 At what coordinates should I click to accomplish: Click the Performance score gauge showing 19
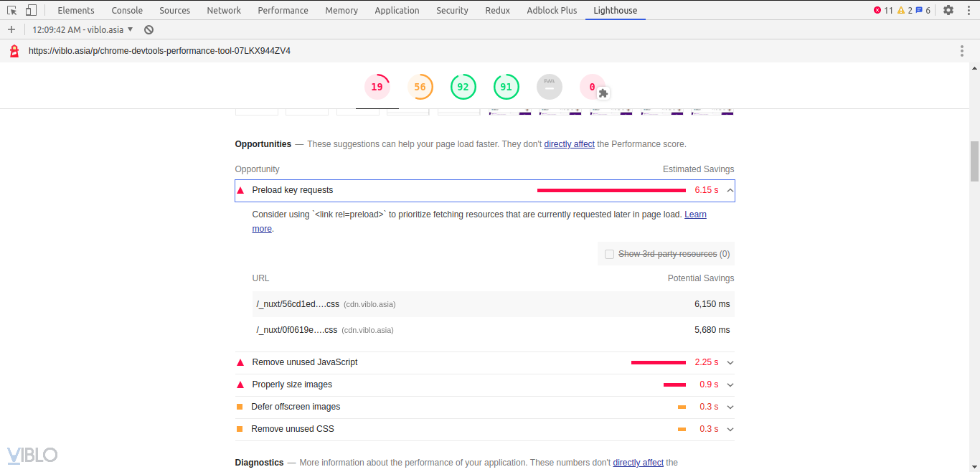click(377, 87)
